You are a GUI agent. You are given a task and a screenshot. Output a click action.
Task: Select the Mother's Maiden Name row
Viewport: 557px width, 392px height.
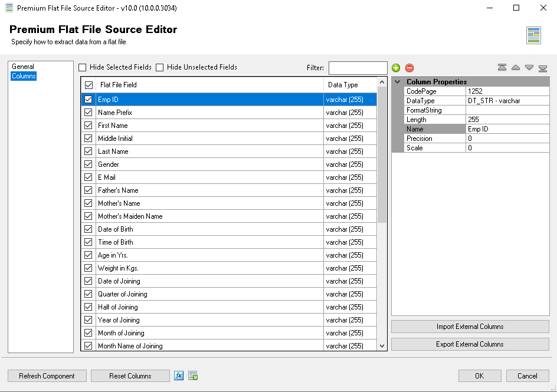click(x=229, y=216)
